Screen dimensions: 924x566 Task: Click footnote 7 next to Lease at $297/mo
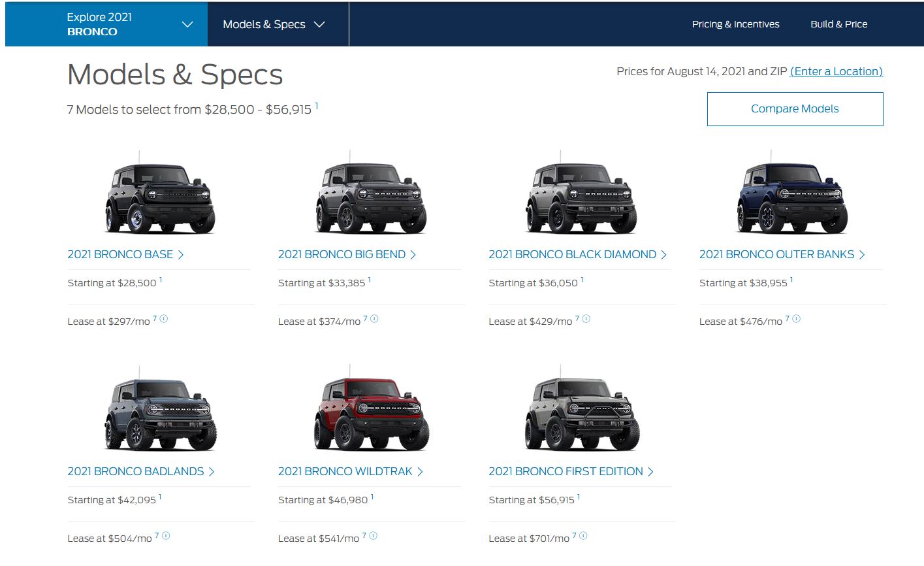155,318
